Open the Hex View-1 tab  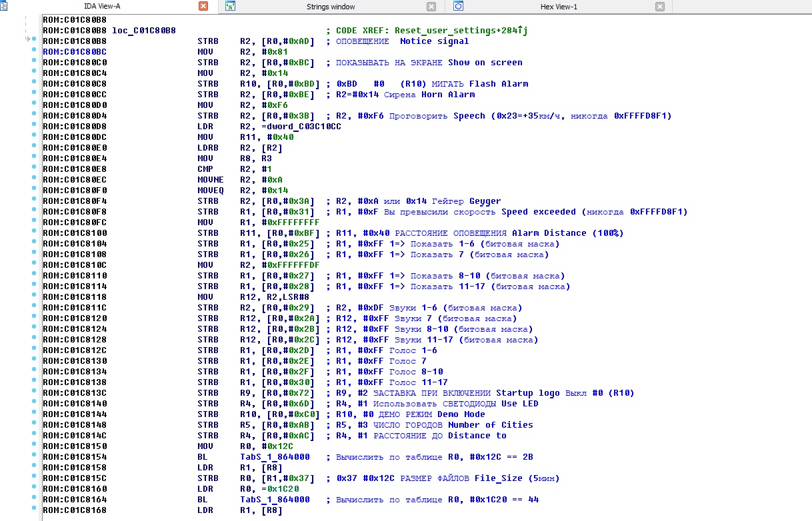click(x=558, y=7)
